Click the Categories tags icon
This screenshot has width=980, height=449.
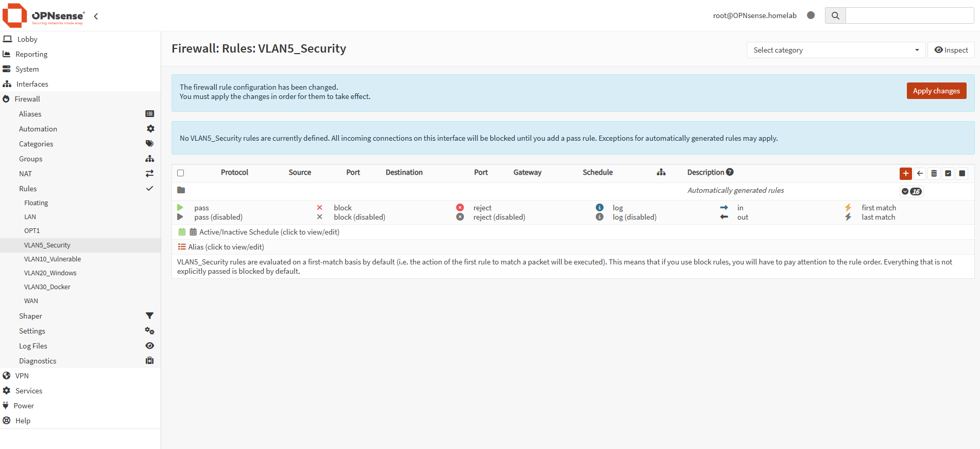point(150,144)
